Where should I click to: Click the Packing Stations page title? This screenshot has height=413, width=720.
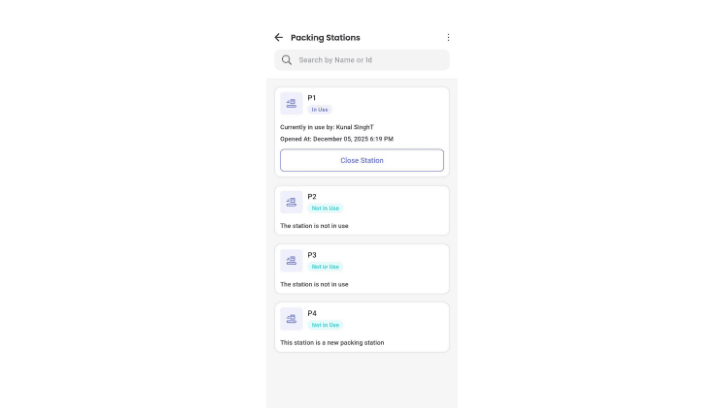(325, 38)
